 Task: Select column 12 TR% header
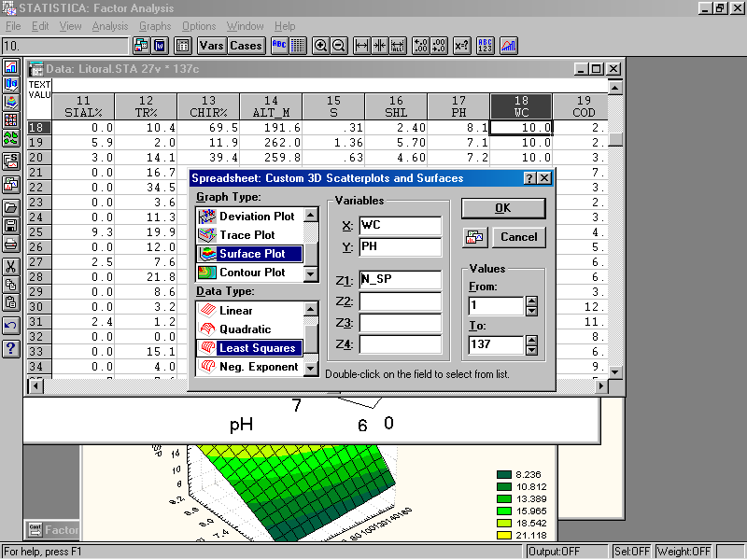coord(146,106)
